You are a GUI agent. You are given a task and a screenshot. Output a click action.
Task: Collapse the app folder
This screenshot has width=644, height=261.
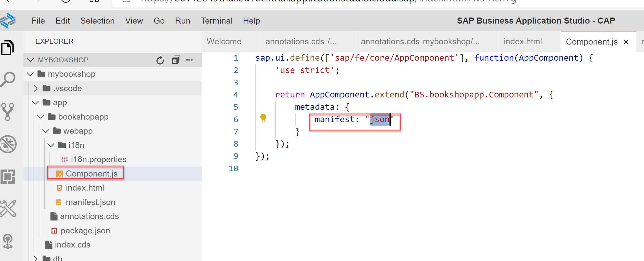pyautogui.click(x=35, y=103)
